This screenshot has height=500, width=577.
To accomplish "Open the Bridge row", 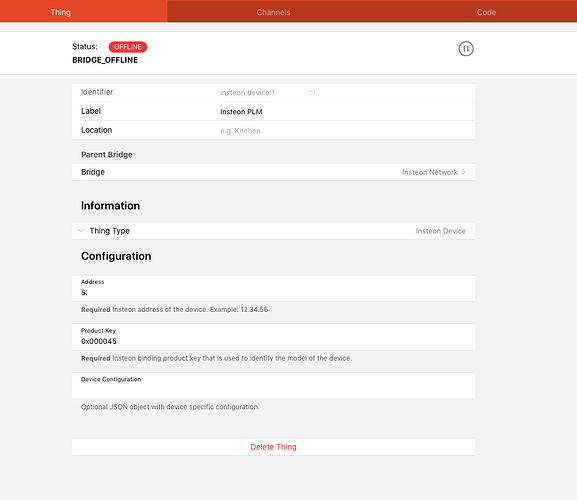I will [x=273, y=172].
